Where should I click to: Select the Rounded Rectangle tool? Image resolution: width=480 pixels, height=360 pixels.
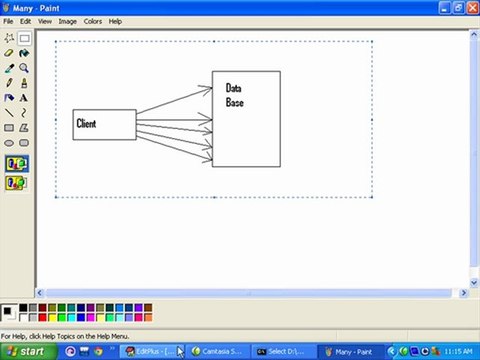[x=24, y=143]
